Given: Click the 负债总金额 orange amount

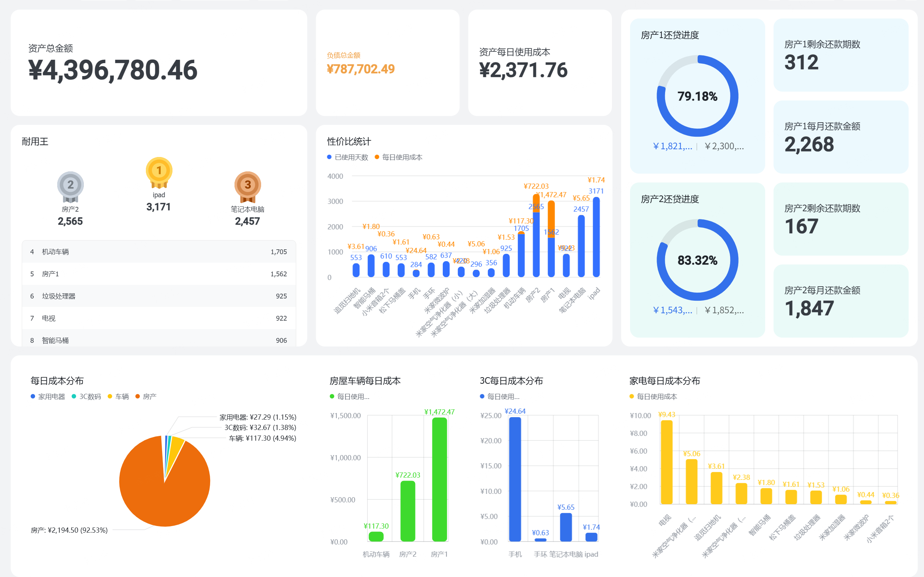Looking at the screenshot, I should point(360,69).
